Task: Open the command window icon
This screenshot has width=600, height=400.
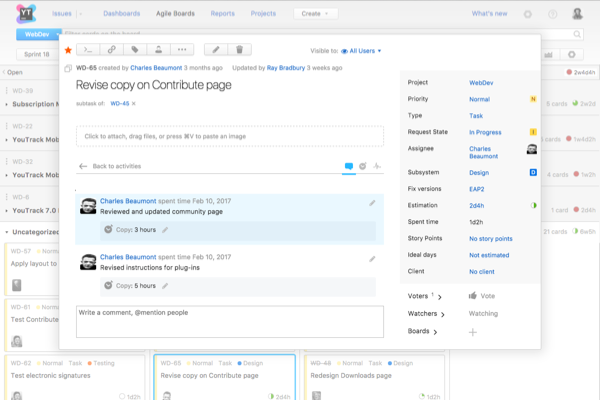Action: click(x=88, y=49)
